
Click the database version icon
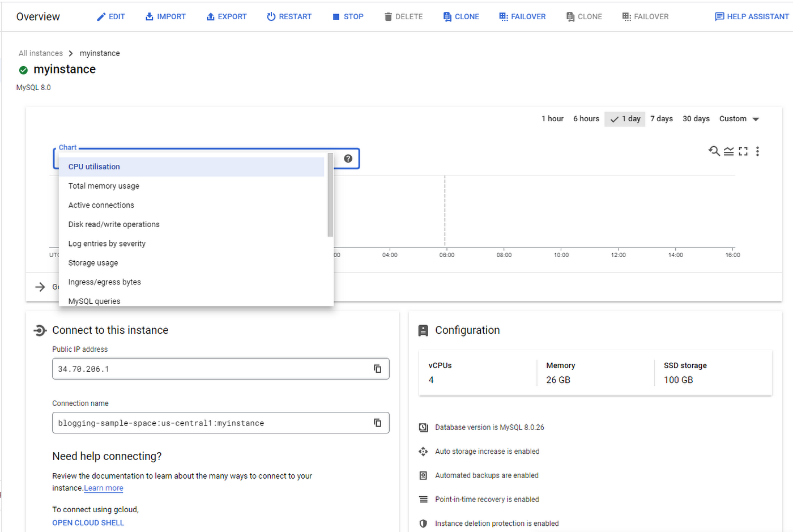click(423, 427)
